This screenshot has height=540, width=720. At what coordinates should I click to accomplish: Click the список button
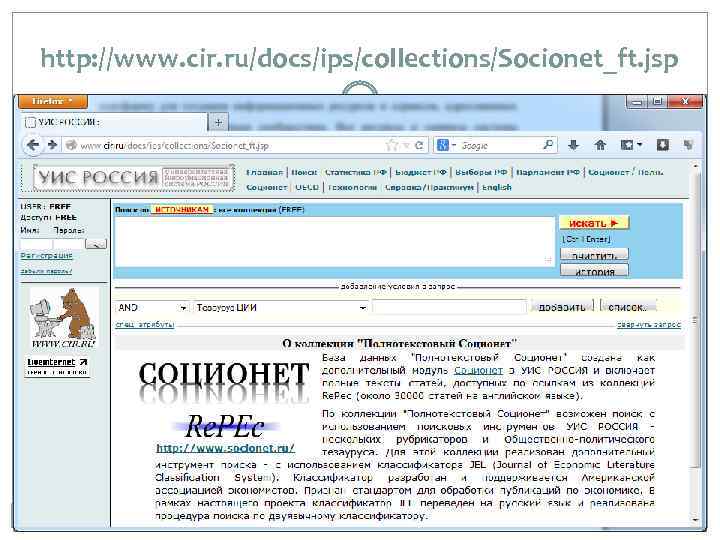tap(628, 307)
